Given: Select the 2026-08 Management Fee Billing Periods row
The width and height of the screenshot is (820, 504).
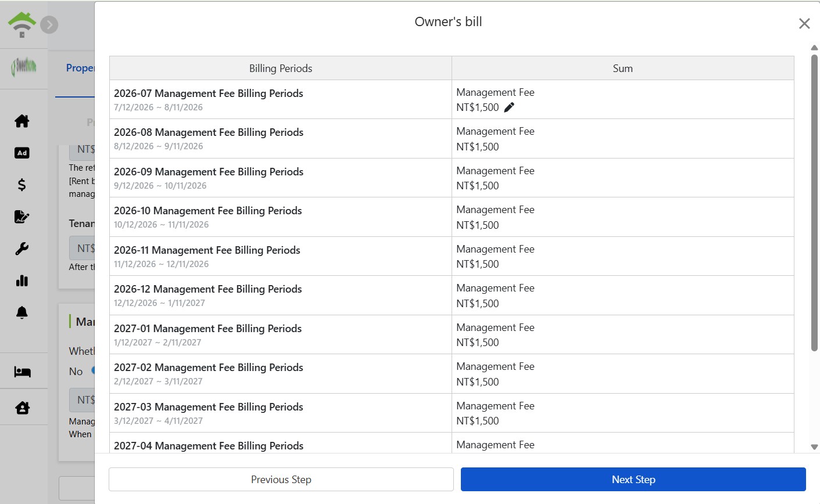Looking at the screenshot, I should pyautogui.click(x=452, y=139).
